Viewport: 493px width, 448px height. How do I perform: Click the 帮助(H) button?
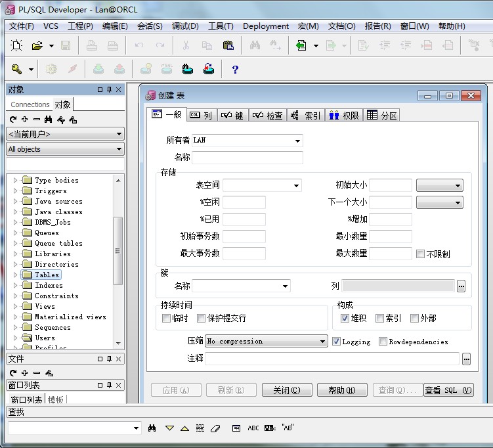(343, 390)
